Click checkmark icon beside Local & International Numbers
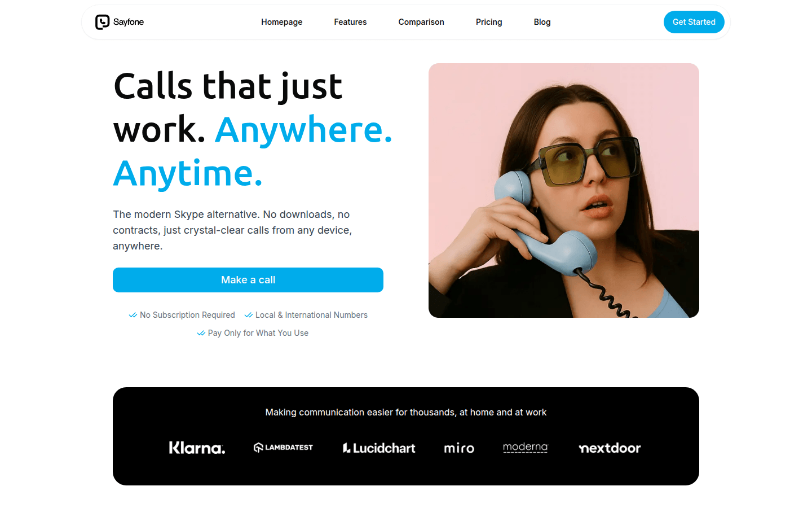812x508 pixels. (249, 315)
